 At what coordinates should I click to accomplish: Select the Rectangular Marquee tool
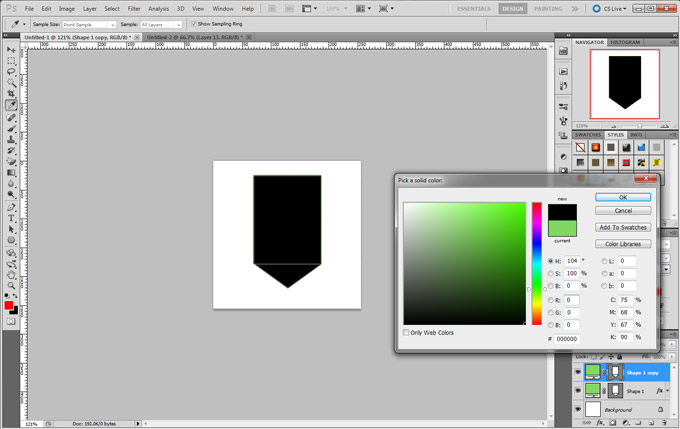pyautogui.click(x=11, y=61)
